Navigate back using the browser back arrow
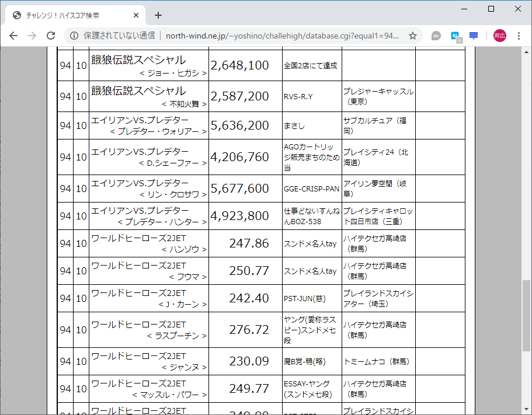Screen dimensions: 532x415 pyautogui.click(x=13, y=36)
